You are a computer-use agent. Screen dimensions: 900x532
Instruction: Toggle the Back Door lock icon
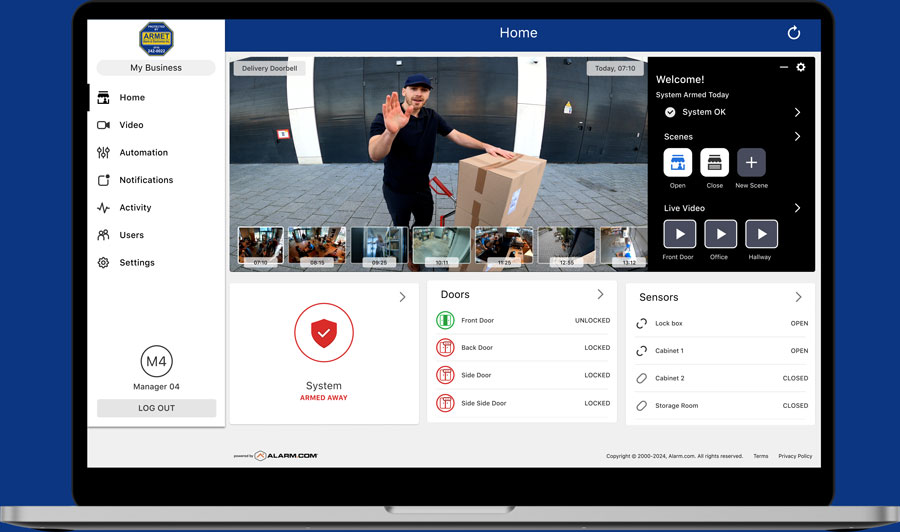[x=445, y=348]
